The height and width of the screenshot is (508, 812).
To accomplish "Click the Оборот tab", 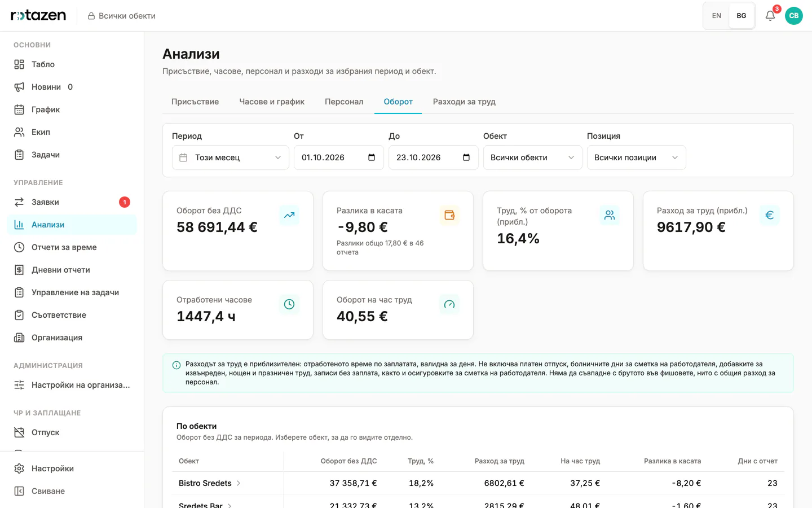I will click(398, 102).
